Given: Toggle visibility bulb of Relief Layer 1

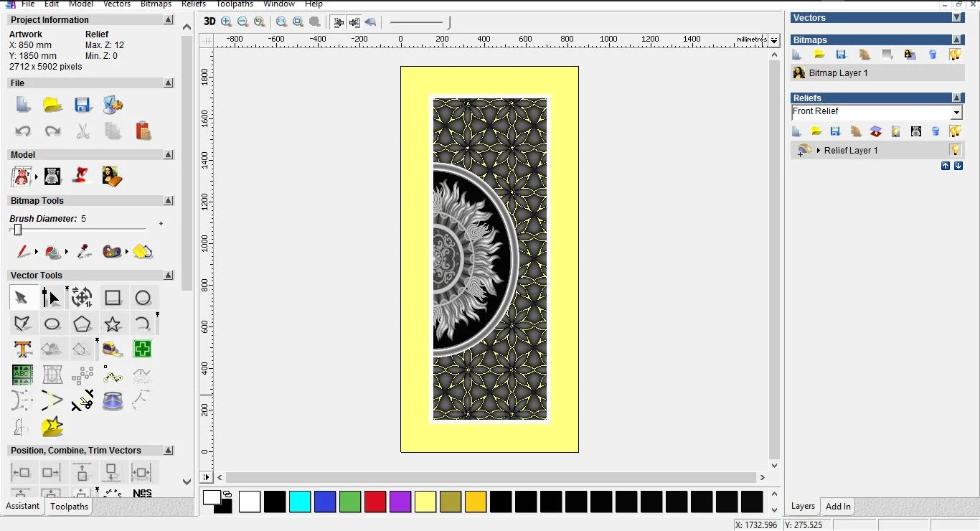Looking at the screenshot, I should tap(955, 150).
